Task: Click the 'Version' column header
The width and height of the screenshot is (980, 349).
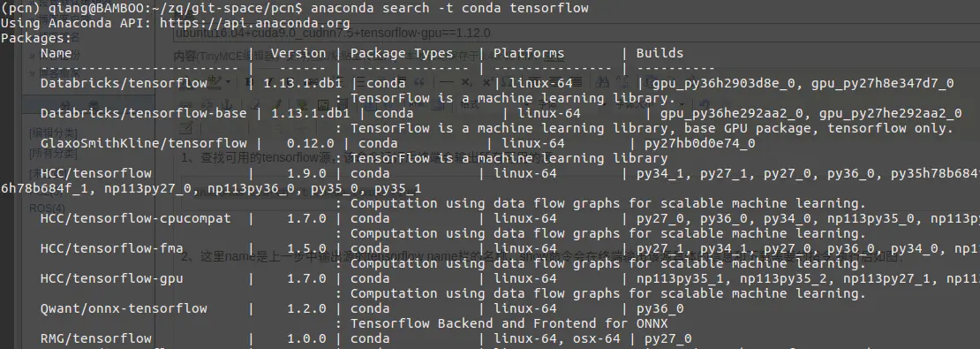Action: pos(298,53)
